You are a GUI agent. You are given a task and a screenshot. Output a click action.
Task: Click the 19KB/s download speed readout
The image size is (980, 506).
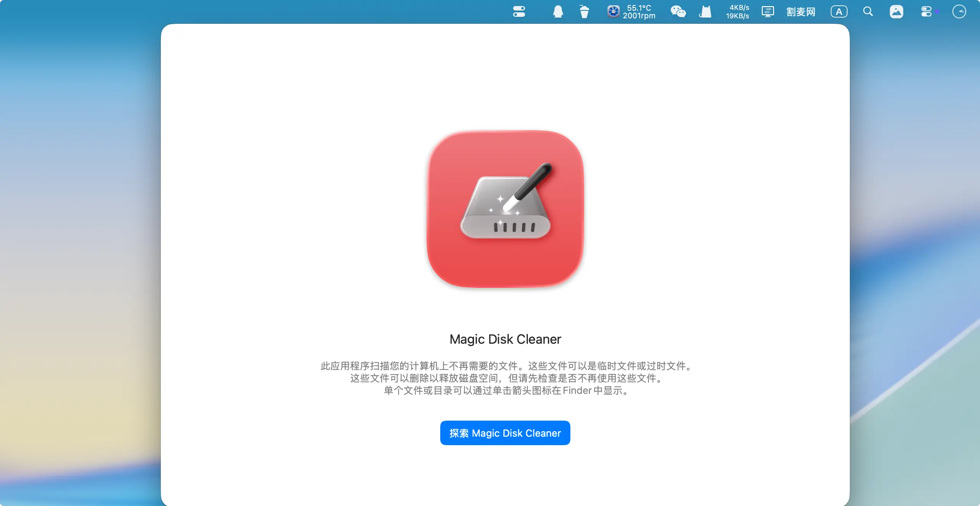[738, 16]
